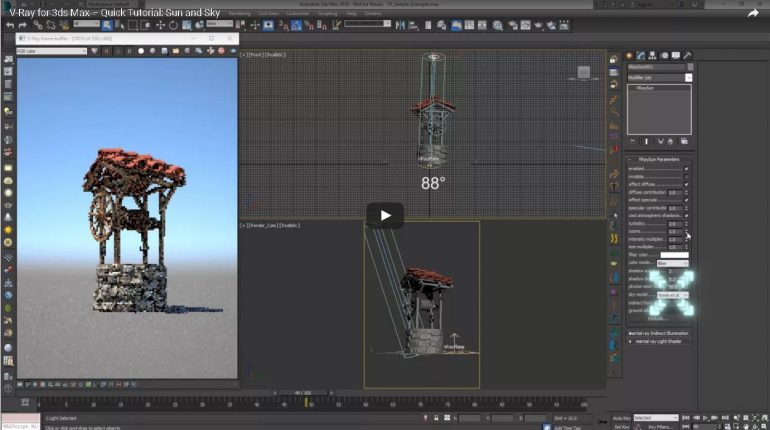This screenshot has height=430, width=770.
Task: Open the Select by Name tool
Action: click(119, 25)
